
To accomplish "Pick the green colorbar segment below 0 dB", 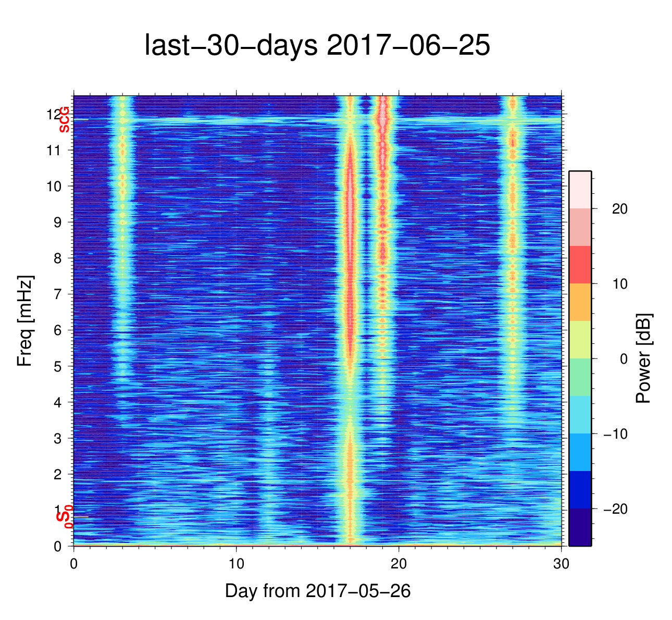I will (580, 377).
